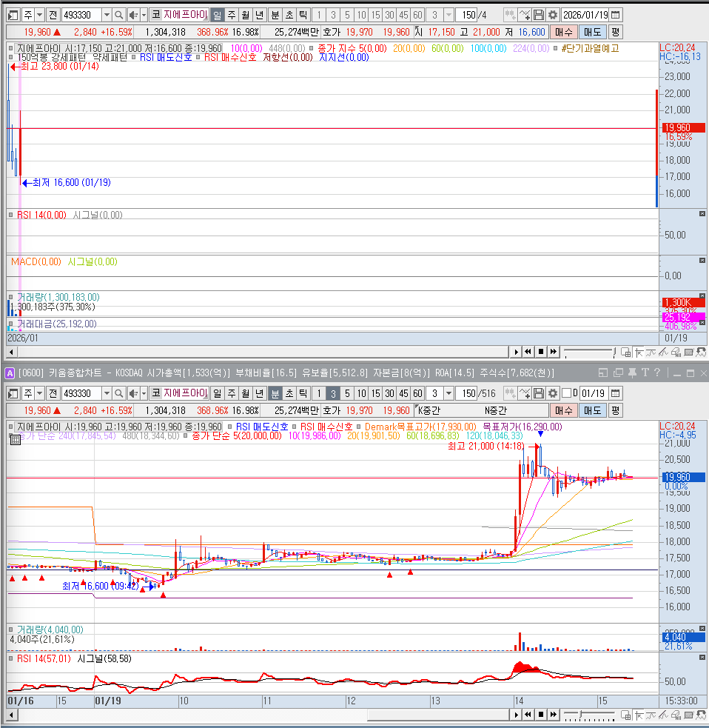Click the T font icon in title bar

[x=645, y=373]
